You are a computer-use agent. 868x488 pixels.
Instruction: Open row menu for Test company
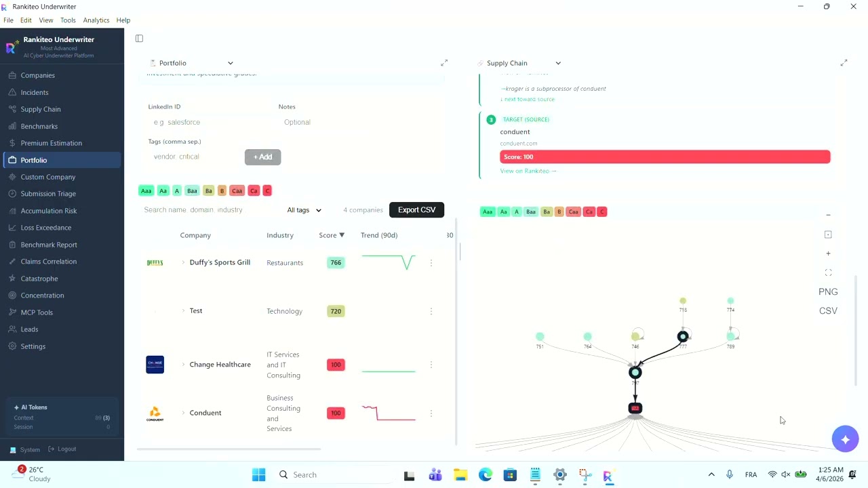[x=431, y=311]
